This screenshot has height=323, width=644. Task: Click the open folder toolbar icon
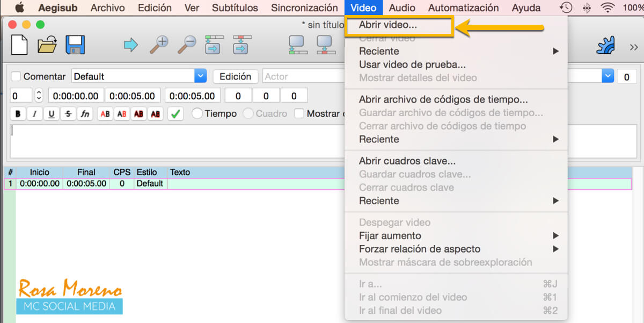pyautogui.click(x=47, y=45)
